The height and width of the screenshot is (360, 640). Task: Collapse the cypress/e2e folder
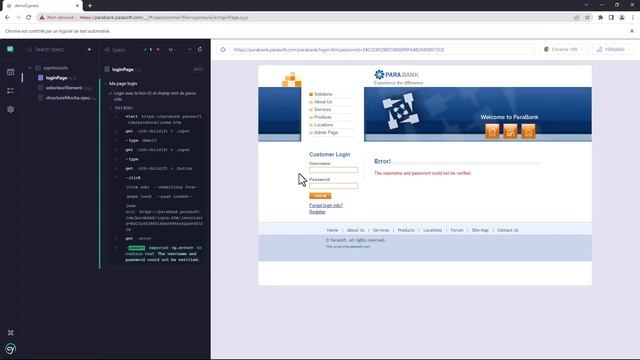tap(30, 68)
